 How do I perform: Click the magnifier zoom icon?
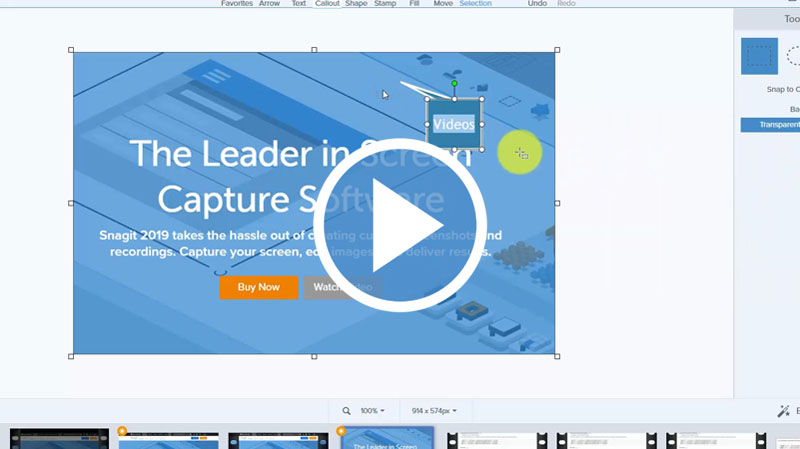[x=347, y=411]
